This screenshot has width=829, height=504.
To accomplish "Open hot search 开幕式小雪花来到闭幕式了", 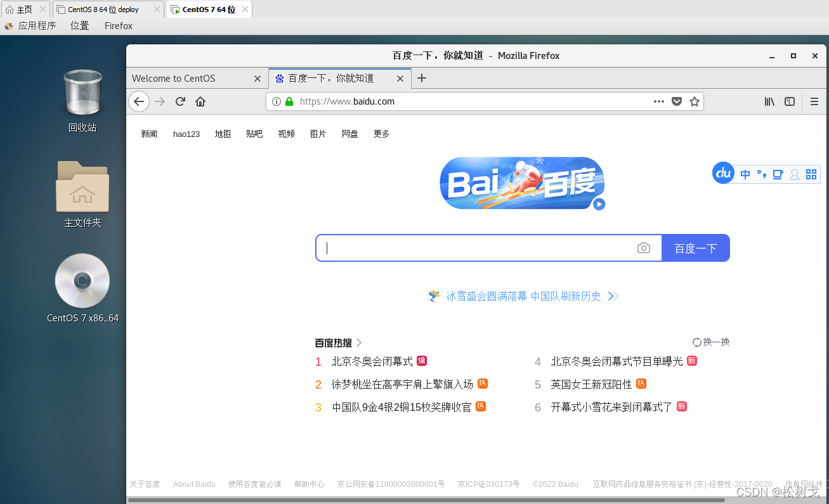I will (611, 407).
